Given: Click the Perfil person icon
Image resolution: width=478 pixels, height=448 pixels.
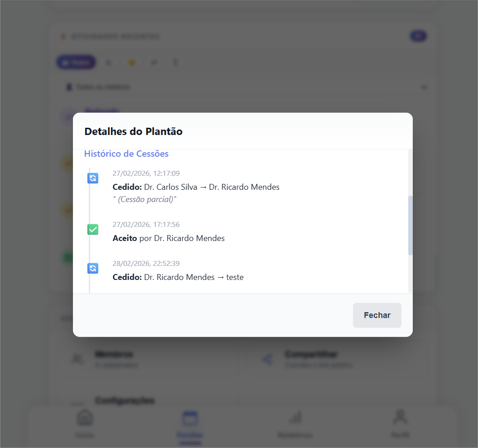Looking at the screenshot, I should click(x=400, y=417).
